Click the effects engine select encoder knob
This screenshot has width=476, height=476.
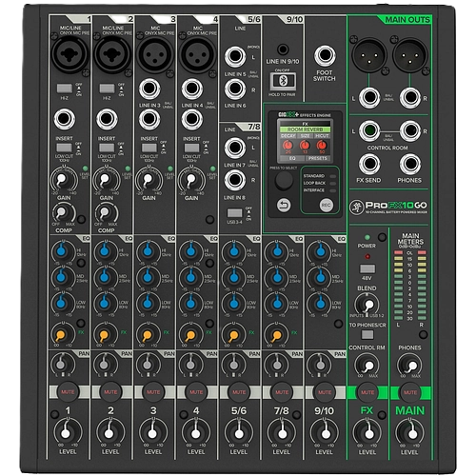click(284, 180)
